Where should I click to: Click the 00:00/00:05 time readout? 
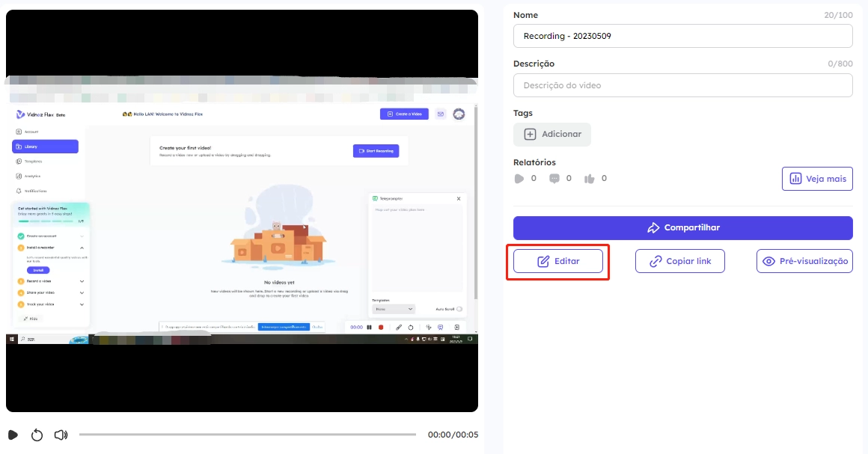pos(453,435)
